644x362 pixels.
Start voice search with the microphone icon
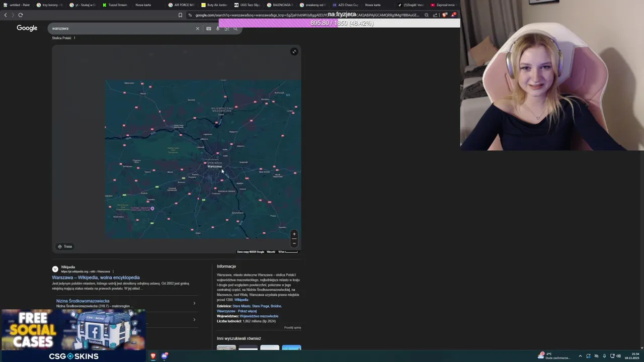pyautogui.click(x=217, y=29)
